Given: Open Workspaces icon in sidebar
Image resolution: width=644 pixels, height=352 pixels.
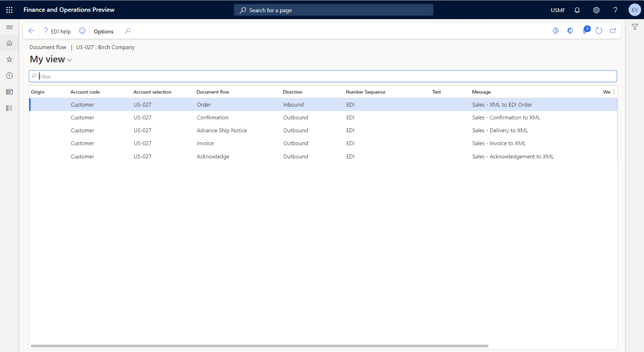Looking at the screenshot, I should [9, 92].
